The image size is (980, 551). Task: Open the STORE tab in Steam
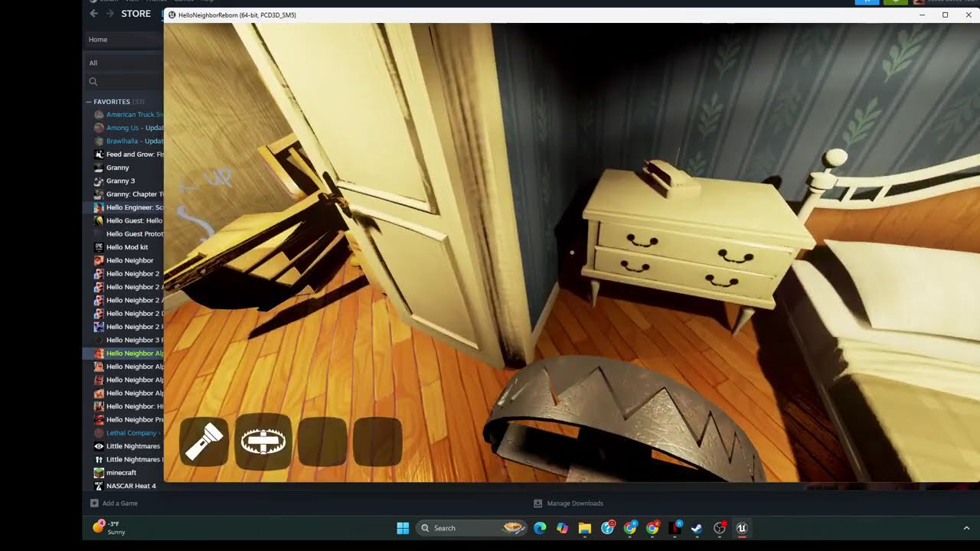click(x=136, y=14)
